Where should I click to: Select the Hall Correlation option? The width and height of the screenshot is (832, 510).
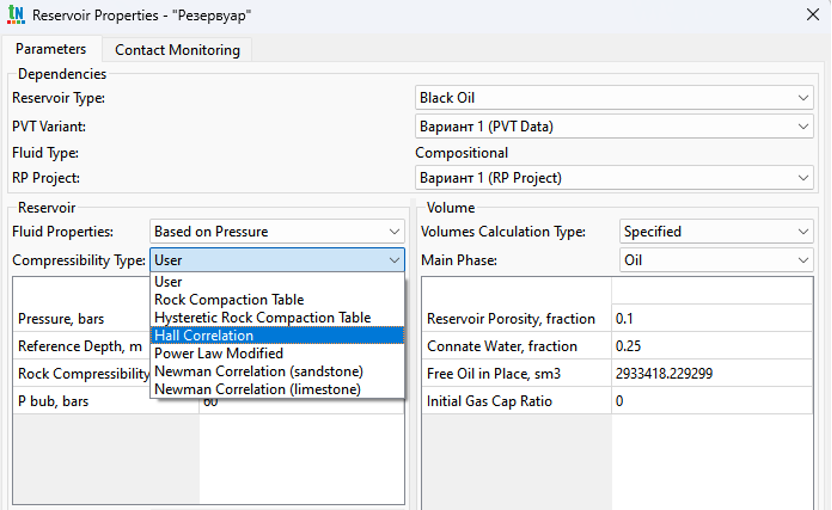pos(277,335)
